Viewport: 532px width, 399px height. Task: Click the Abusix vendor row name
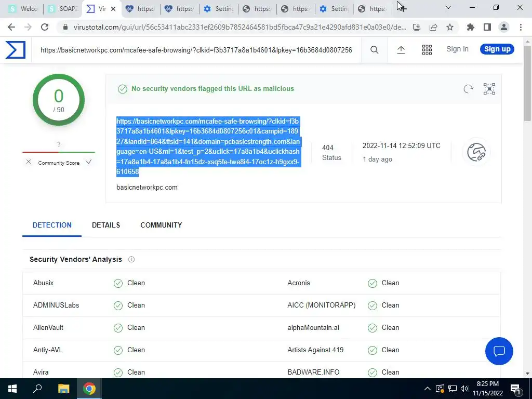coord(44,283)
